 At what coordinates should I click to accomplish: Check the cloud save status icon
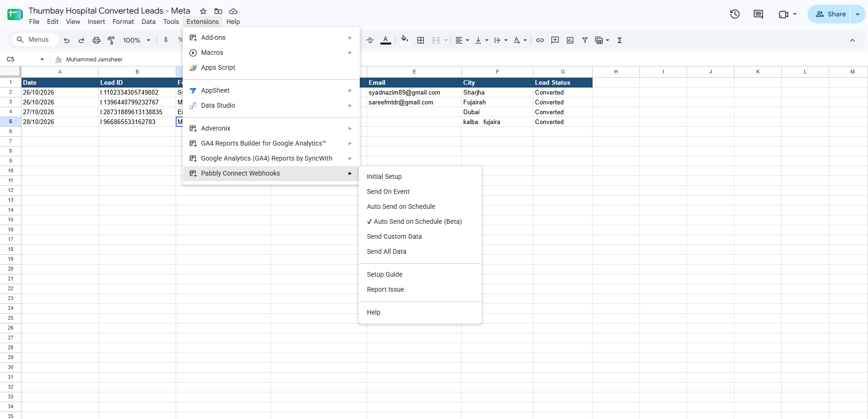click(x=233, y=11)
